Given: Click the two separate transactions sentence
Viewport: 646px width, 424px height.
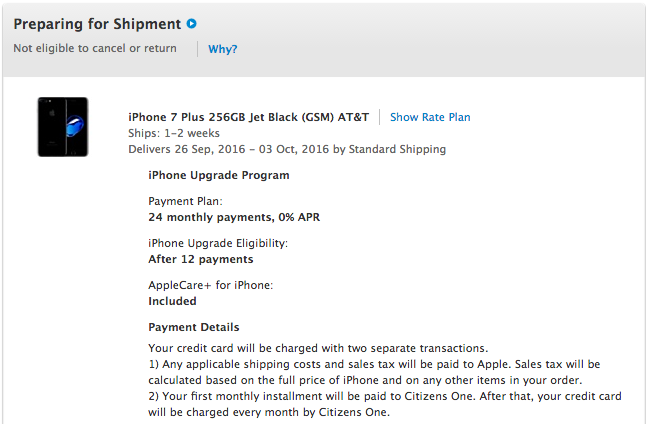Looking at the screenshot, I should (x=318, y=349).
